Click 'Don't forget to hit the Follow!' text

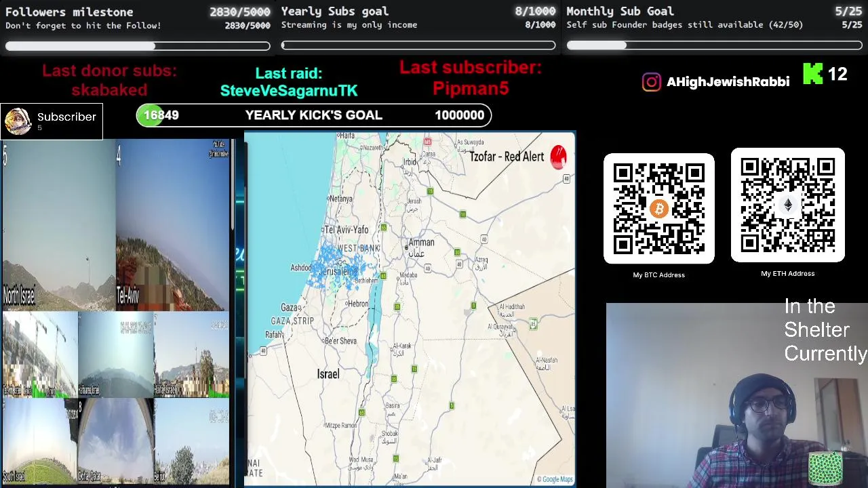tap(83, 26)
